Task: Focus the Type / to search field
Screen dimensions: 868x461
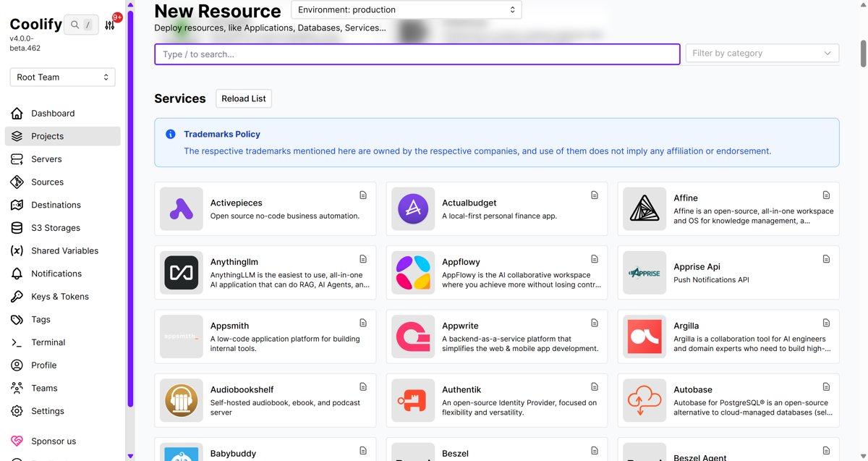Action: click(x=417, y=54)
